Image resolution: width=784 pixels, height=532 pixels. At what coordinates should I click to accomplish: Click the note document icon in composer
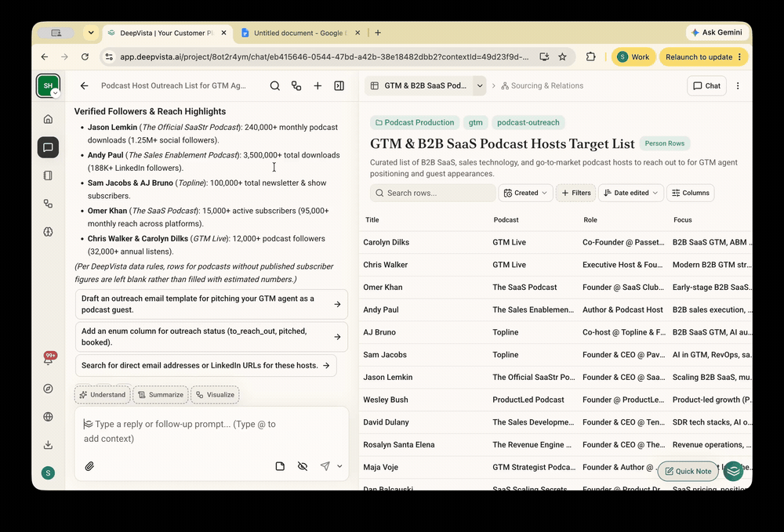click(280, 466)
